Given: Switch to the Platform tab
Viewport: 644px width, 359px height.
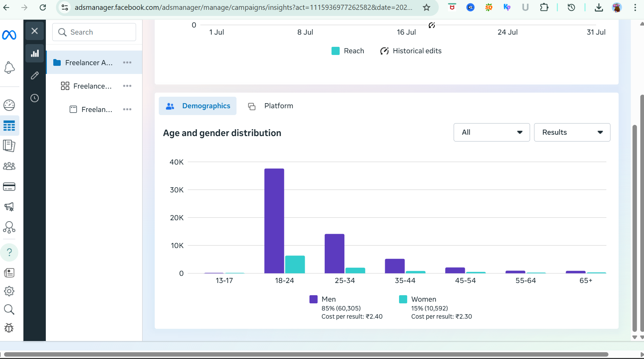Looking at the screenshot, I should pyautogui.click(x=271, y=106).
